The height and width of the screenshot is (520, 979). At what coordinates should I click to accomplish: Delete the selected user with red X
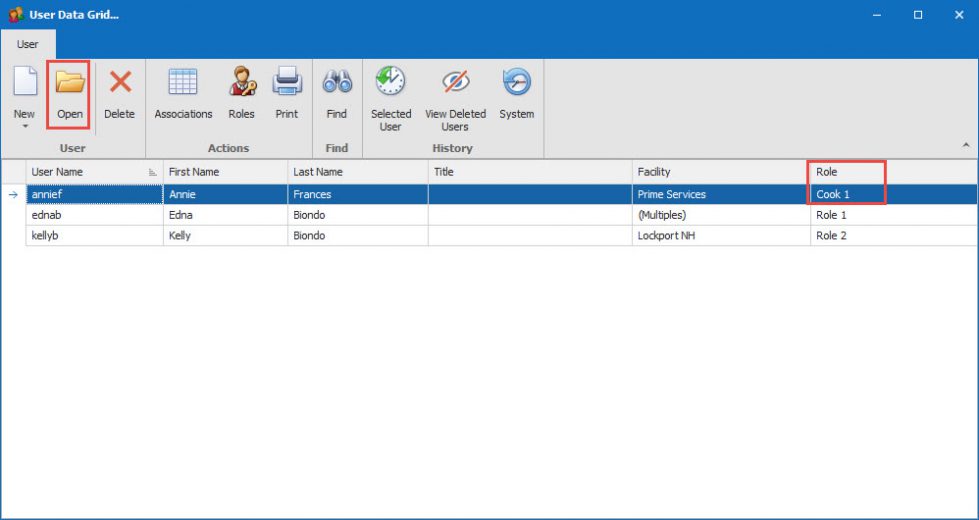(119, 84)
